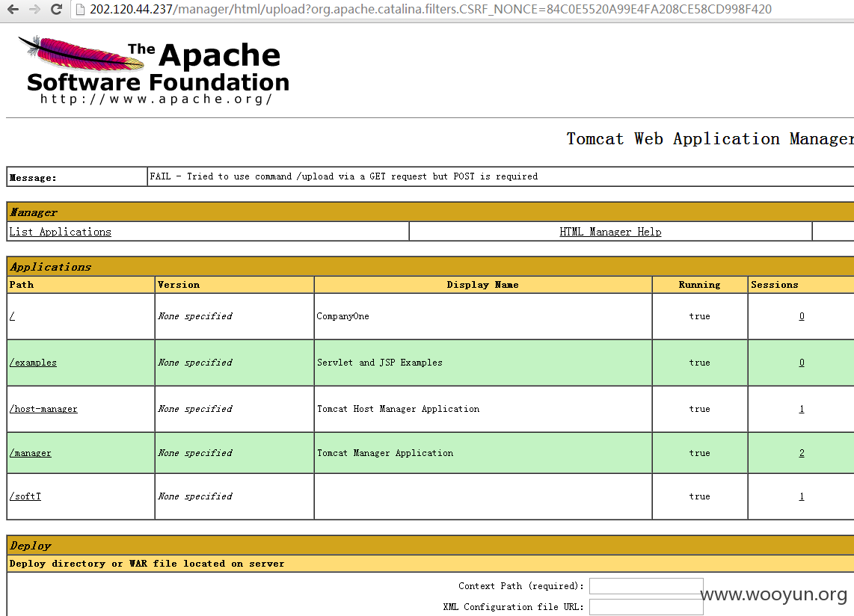Click the page icon in address bar
The height and width of the screenshot is (616, 854).
tap(80, 9)
